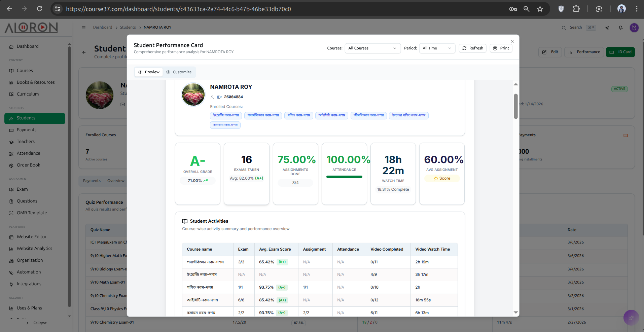Viewport: 644px width, 332px height.
Task: Close the Student Performance Card dialog
Action: (512, 41)
